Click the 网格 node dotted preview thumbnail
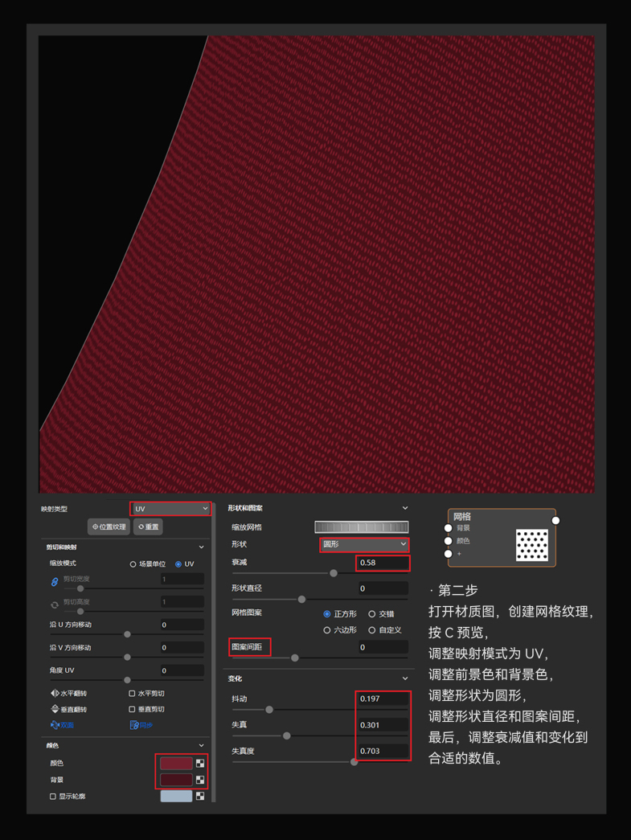The width and height of the screenshot is (631, 840). pyautogui.click(x=531, y=545)
